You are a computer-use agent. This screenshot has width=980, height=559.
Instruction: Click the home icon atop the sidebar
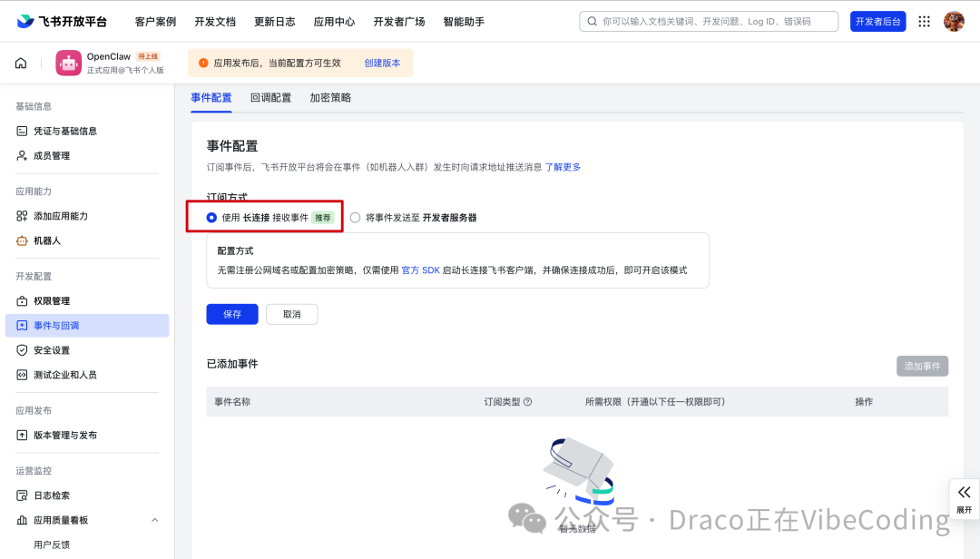pyautogui.click(x=20, y=63)
